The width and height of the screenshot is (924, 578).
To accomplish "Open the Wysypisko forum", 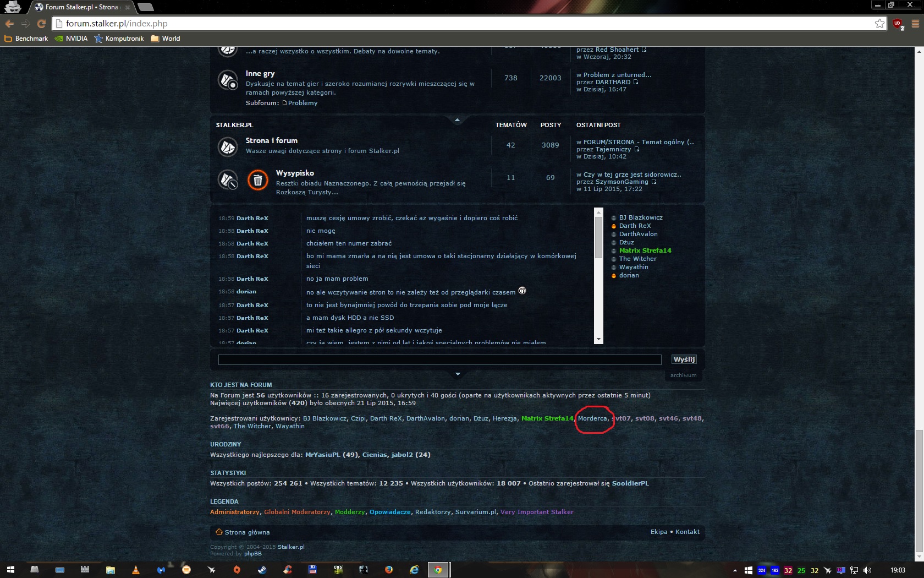I will click(x=295, y=173).
